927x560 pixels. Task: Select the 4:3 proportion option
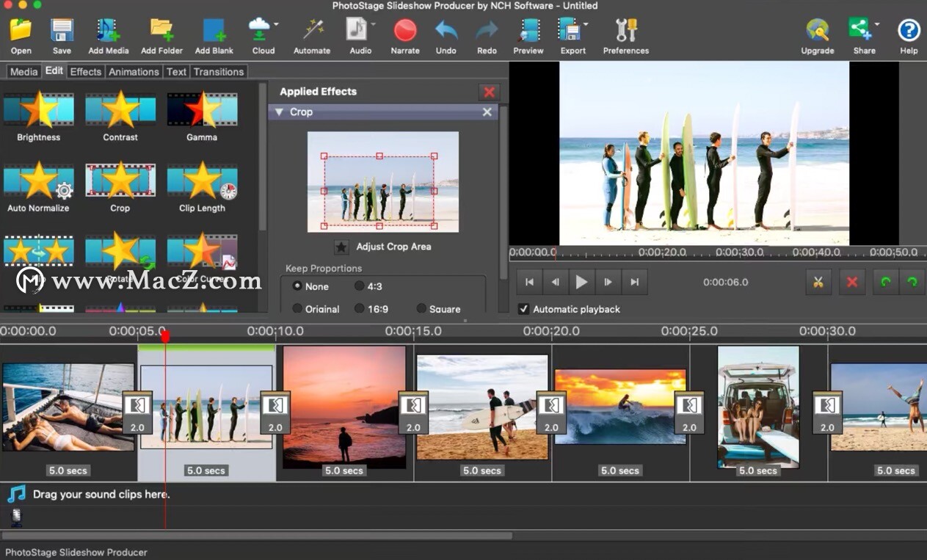coord(360,286)
